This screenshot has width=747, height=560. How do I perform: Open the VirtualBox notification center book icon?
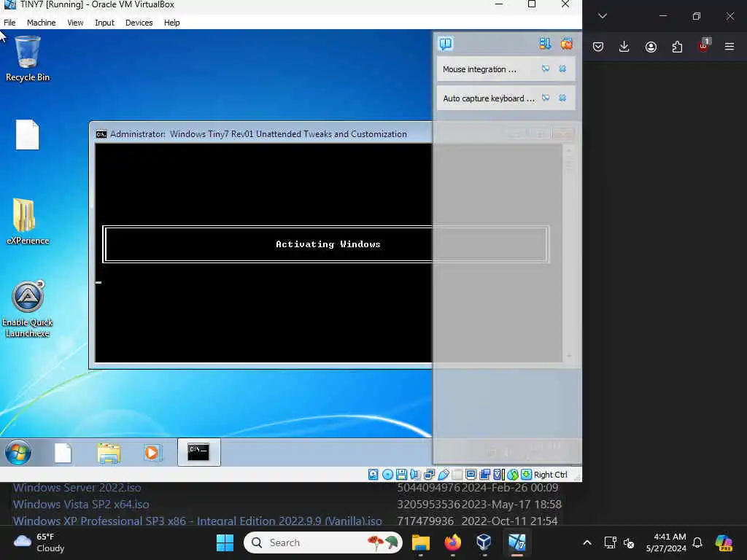(446, 44)
